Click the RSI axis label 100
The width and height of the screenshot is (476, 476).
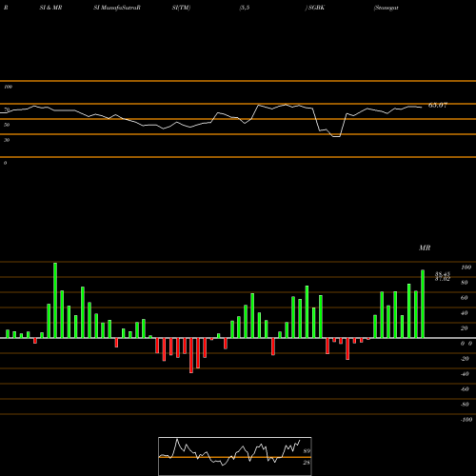tap(8, 87)
